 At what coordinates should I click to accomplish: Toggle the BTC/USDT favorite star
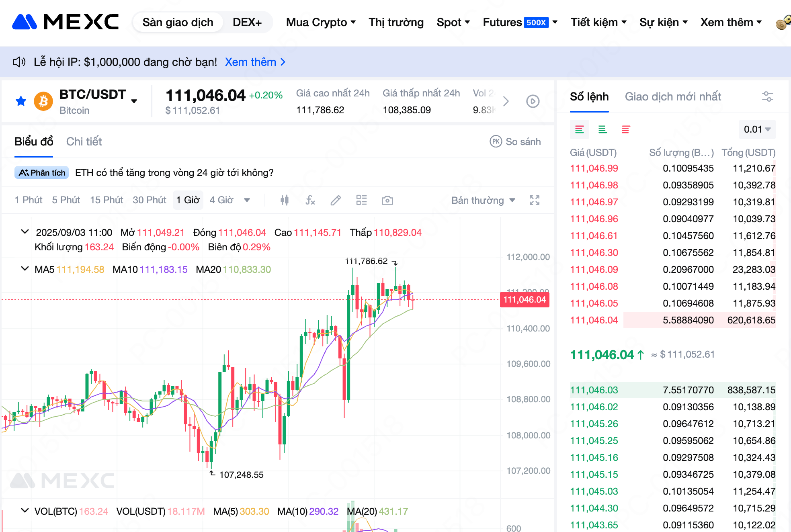[21, 101]
